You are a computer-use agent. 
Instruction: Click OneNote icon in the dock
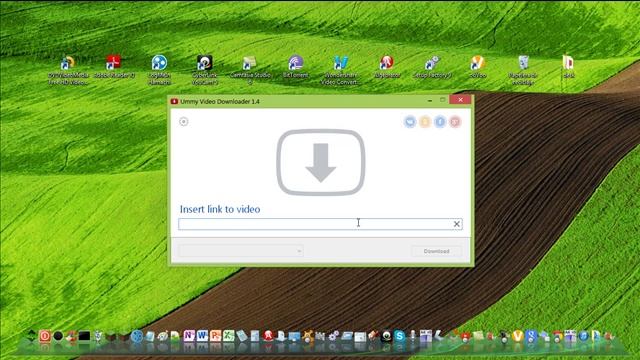coord(189,336)
